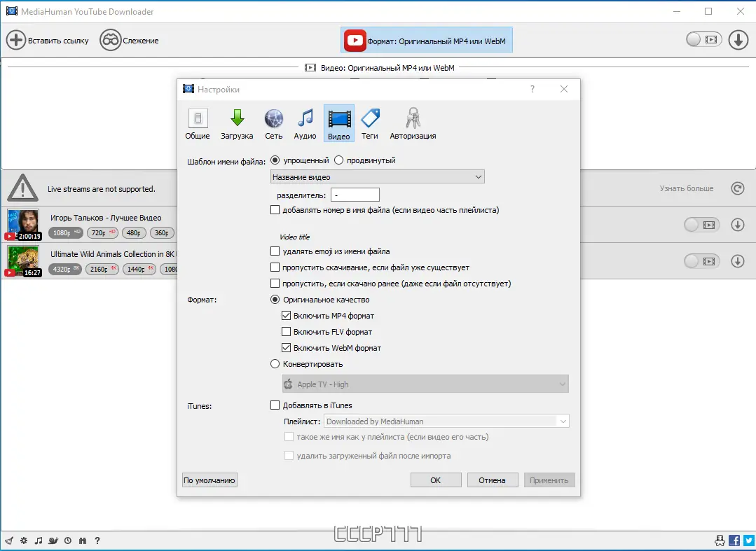The width and height of the screenshot is (756, 551).
Task: Choose 1440p quality for Wild Animals video
Action: tap(139, 269)
